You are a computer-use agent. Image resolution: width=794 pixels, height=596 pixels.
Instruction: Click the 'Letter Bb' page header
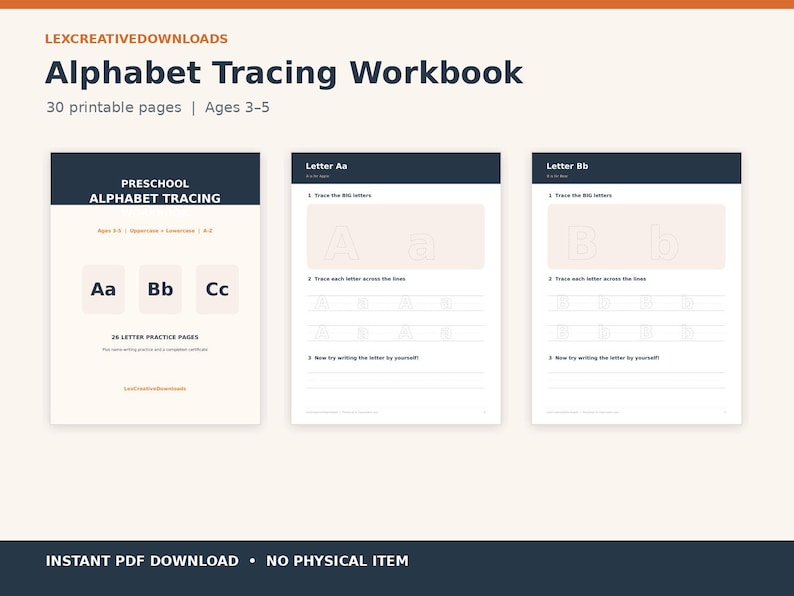[567, 166]
